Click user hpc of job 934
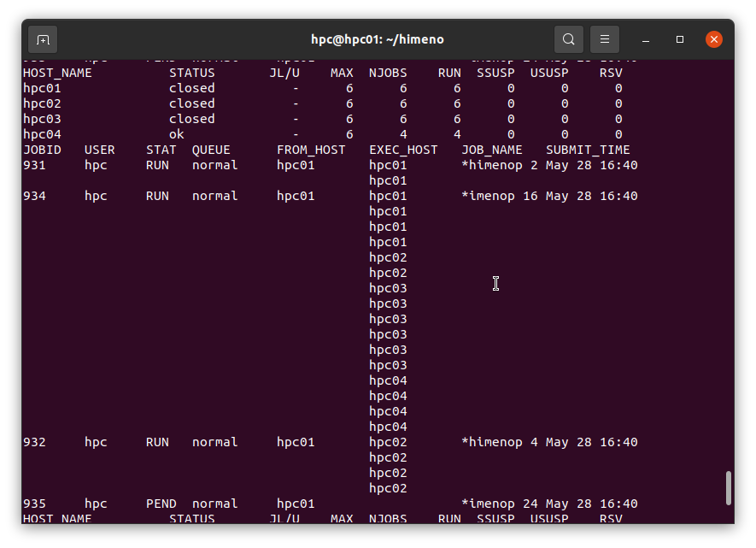The image size is (756, 548). click(96, 197)
